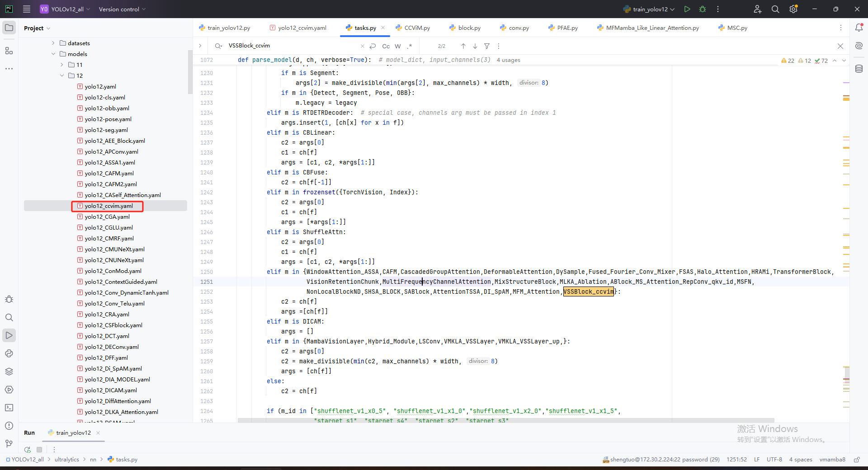Select yolo12_DICAM.yaml in the Project tree
The height and width of the screenshot is (470, 868).
111,390
